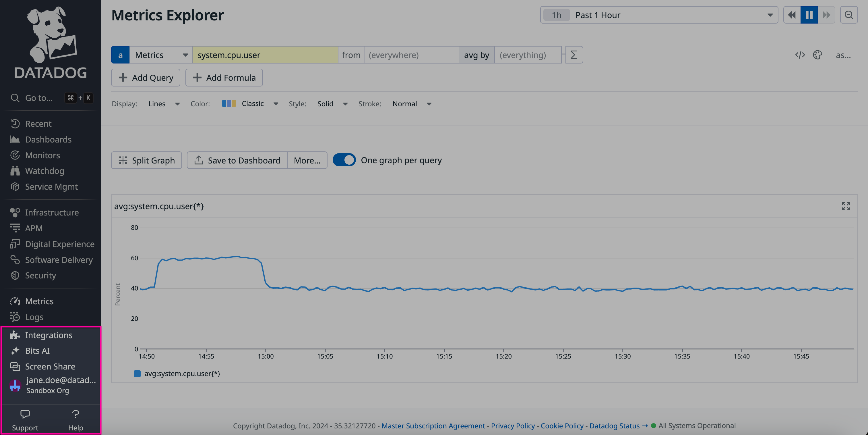Expand graph with fullscreen icon
Viewport: 868px width, 435px height.
point(846,206)
